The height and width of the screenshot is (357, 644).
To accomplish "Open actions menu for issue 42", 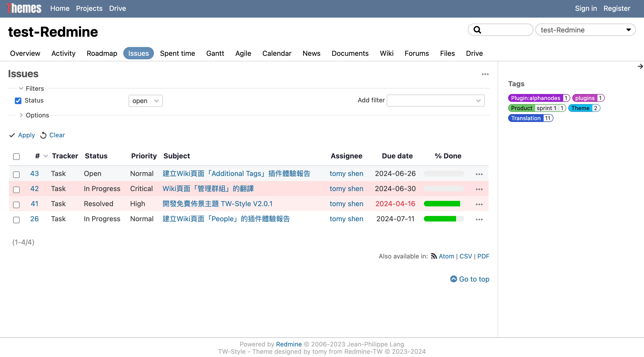I will pyautogui.click(x=479, y=189).
